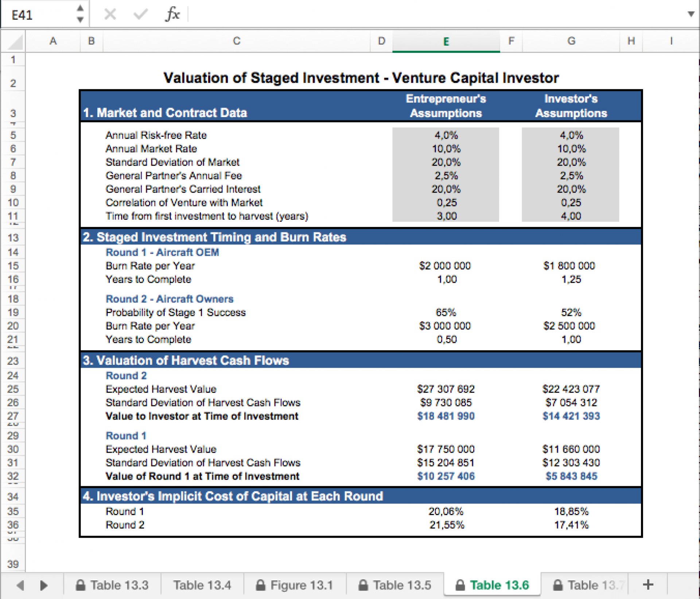The image size is (700, 599).
Task: Switch to the Table 13.5 sheet
Action: coord(395,585)
